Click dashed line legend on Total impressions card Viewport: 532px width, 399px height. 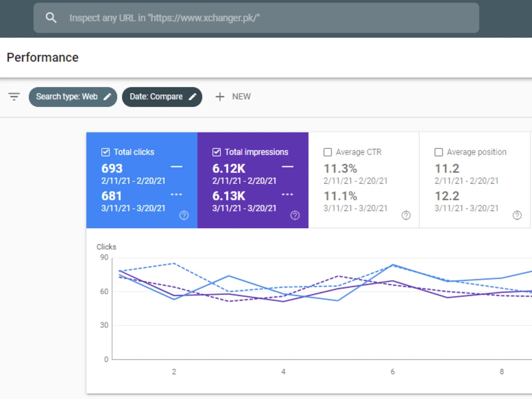tap(287, 194)
